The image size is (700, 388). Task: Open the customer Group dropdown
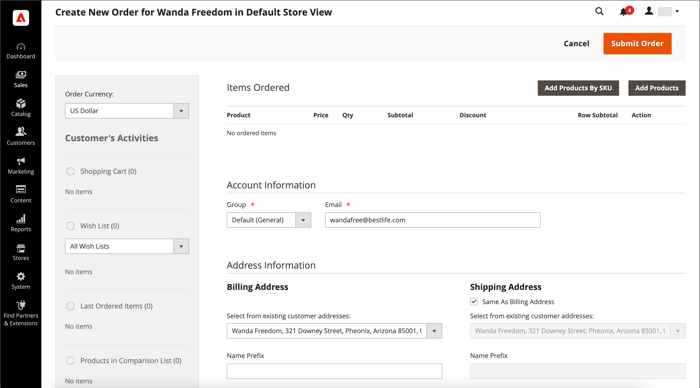tap(269, 220)
